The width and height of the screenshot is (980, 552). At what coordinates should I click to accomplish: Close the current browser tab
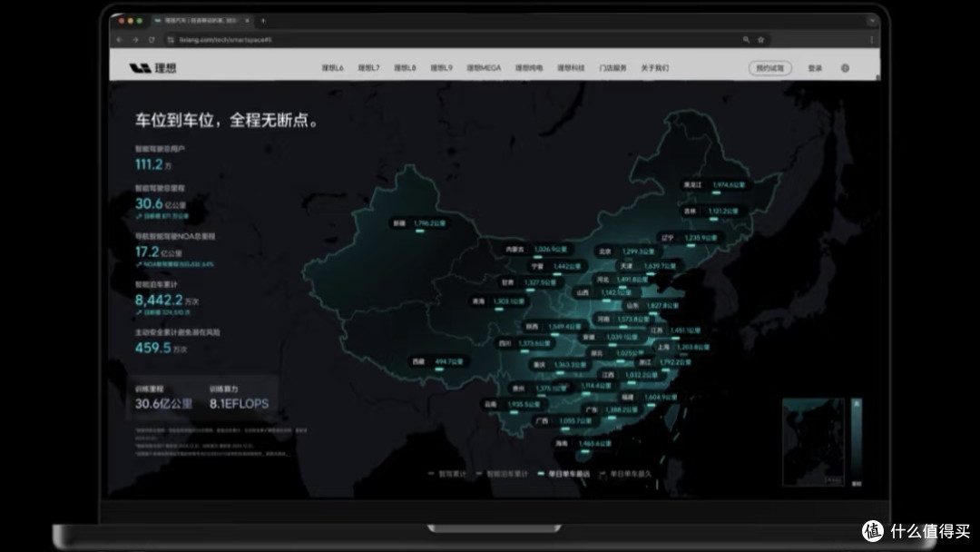(x=247, y=21)
